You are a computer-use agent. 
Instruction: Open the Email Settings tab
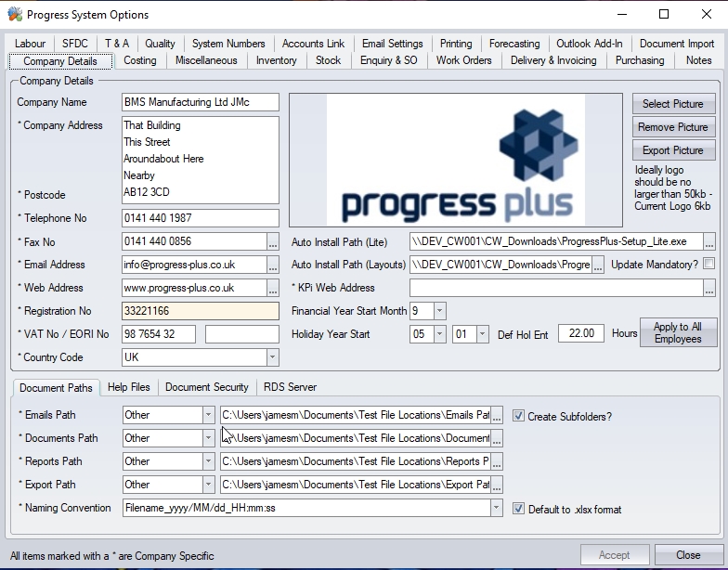click(392, 44)
